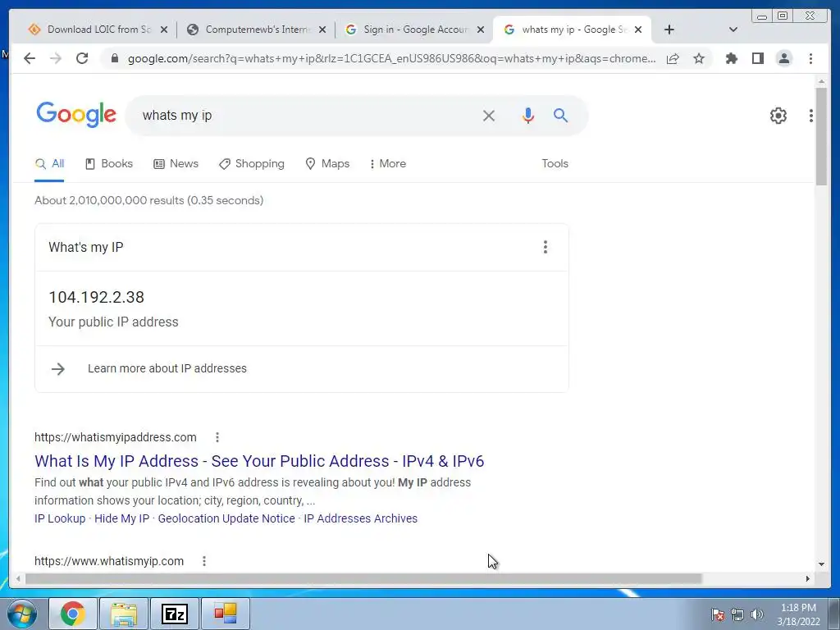The height and width of the screenshot is (630, 840).
Task: Open Geolocation Update Notice sitelink
Action: tap(226, 518)
